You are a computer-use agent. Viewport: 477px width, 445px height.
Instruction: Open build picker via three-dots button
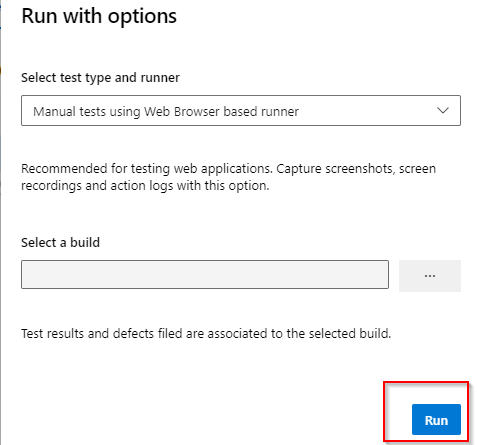[430, 276]
